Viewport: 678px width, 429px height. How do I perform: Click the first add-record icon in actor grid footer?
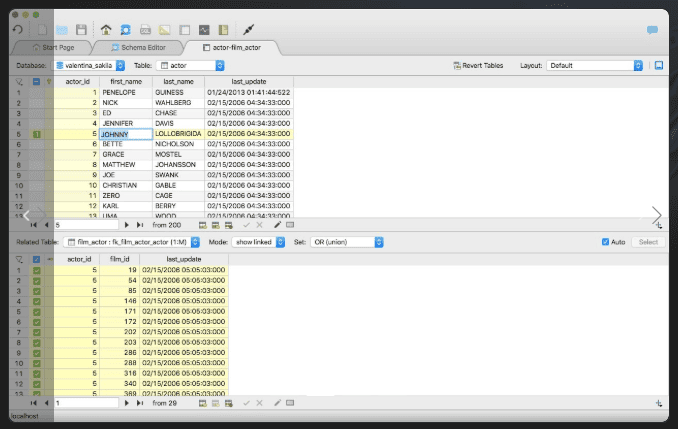[202, 225]
